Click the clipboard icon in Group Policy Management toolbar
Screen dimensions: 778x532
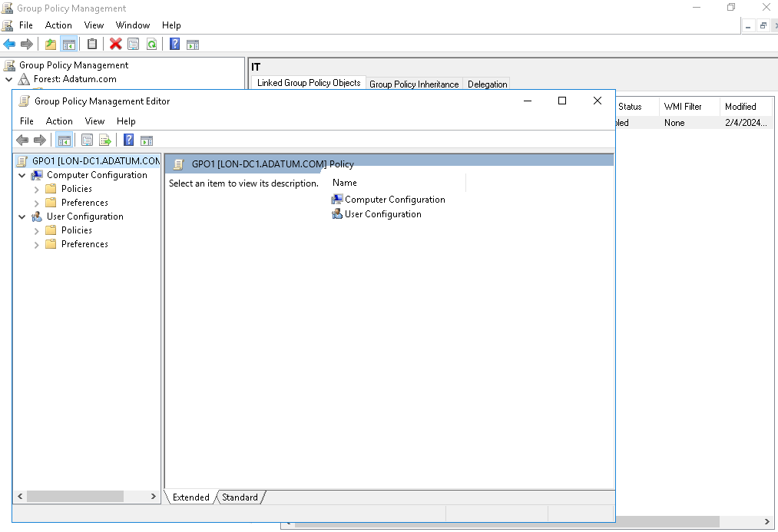(x=92, y=44)
